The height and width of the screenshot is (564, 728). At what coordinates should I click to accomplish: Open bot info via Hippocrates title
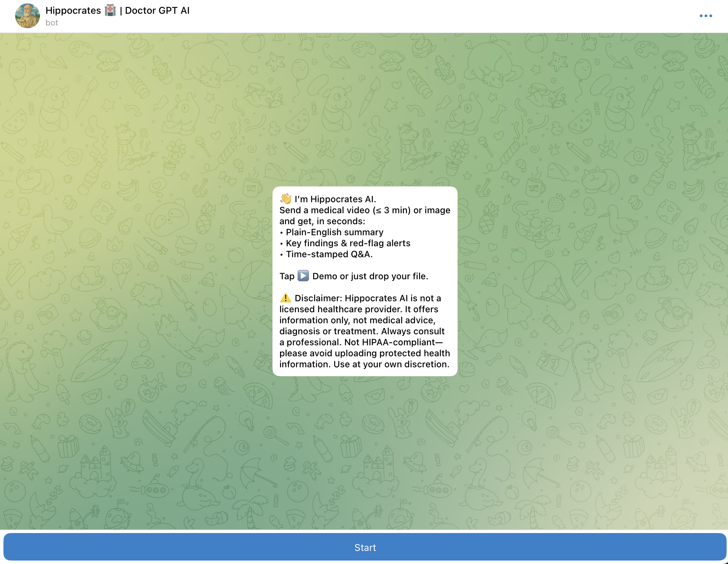click(x=73, y=11)
